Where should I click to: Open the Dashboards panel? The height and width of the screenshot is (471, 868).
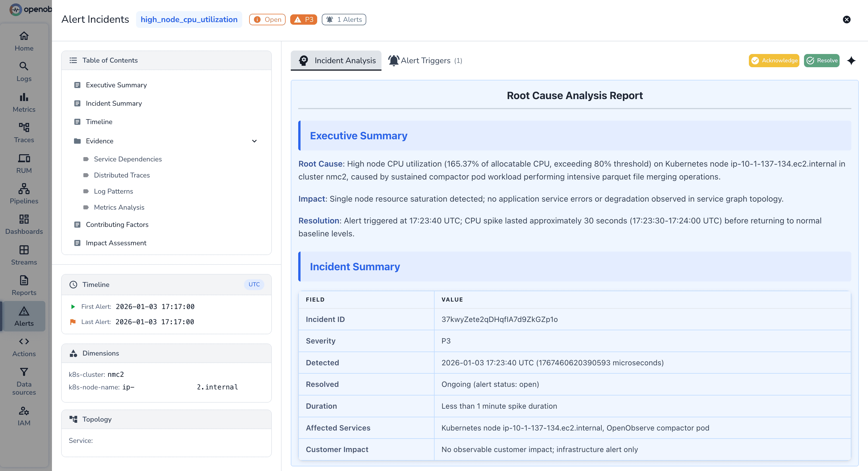[x=24, y=224]
